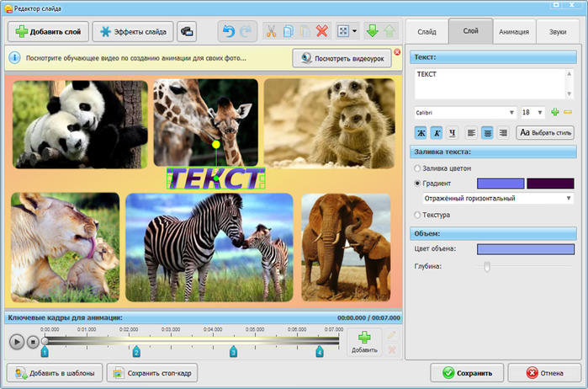
Task: Increase font size with green plus
Action: [x=555, y=112]
